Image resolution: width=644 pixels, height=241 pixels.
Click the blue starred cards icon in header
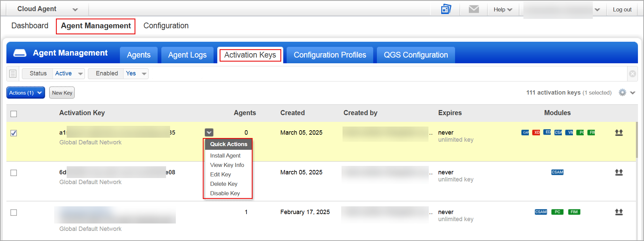click(x=446, y=9)
